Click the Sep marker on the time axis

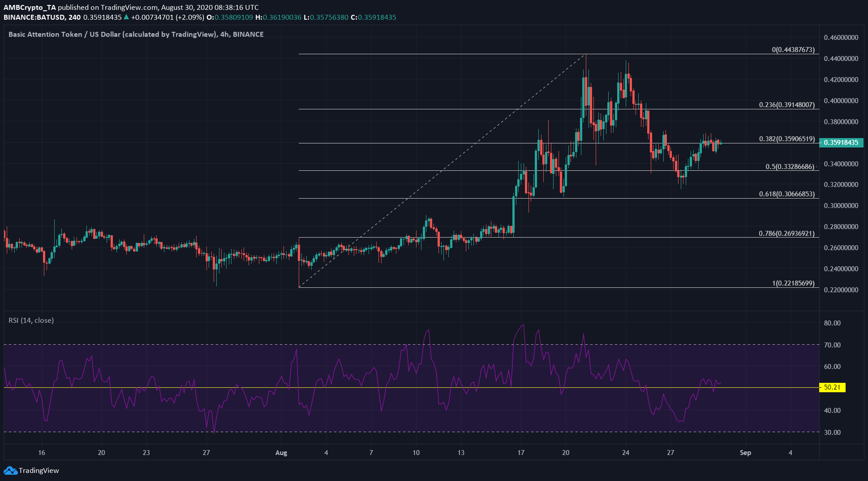[745, 453]
